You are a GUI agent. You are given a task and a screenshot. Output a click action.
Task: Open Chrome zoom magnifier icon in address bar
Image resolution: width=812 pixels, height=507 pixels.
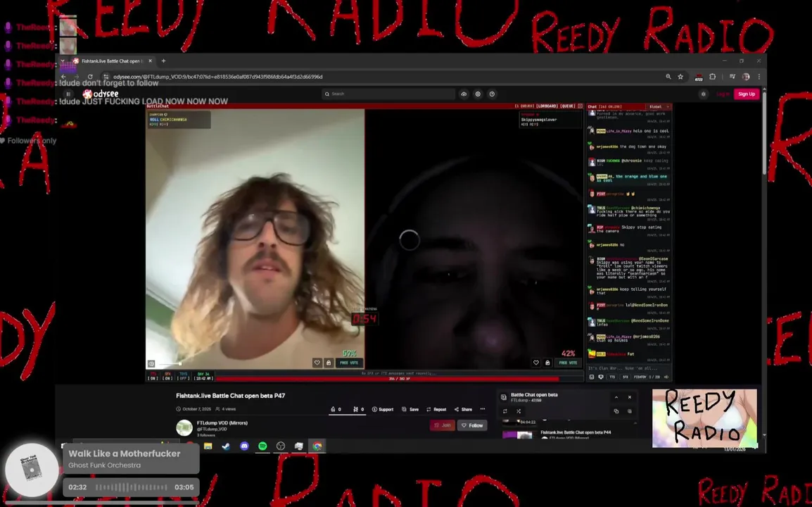coord(668,77)
